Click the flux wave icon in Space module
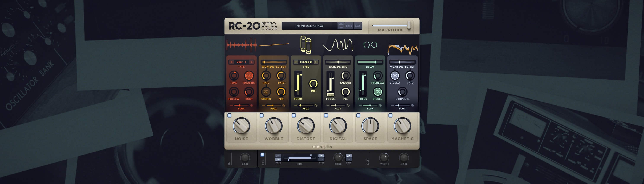 (x=380, y=105)
